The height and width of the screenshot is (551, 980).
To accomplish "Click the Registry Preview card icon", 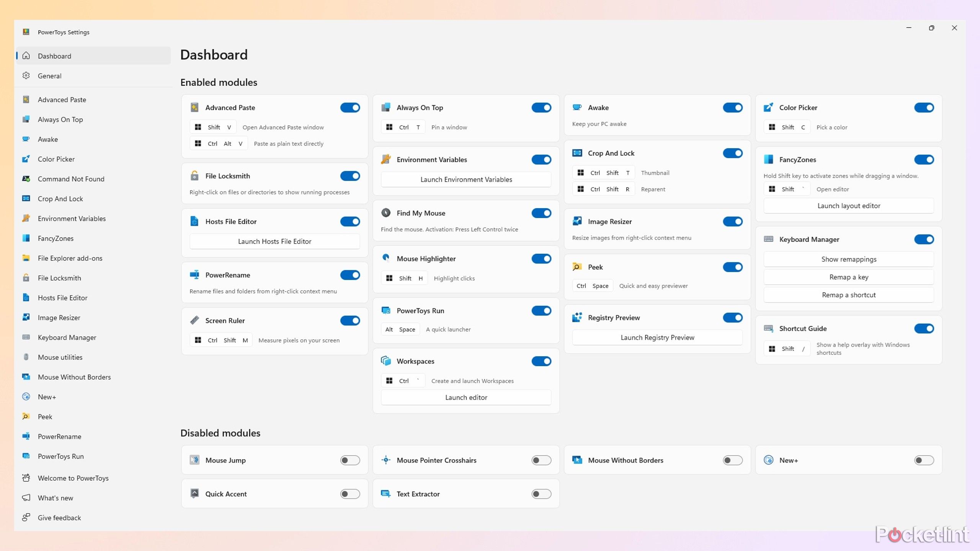I will pos(577,318).
